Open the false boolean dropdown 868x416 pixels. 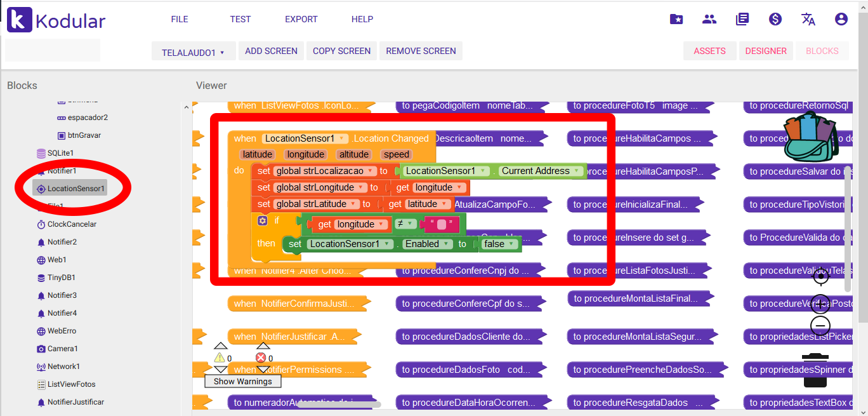tap(499, 244)
